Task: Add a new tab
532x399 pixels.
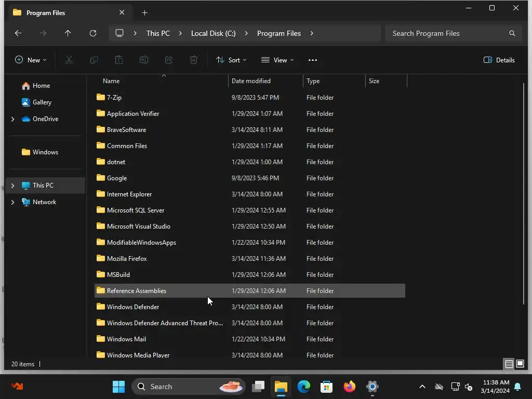Action: [x=144, y=13]
